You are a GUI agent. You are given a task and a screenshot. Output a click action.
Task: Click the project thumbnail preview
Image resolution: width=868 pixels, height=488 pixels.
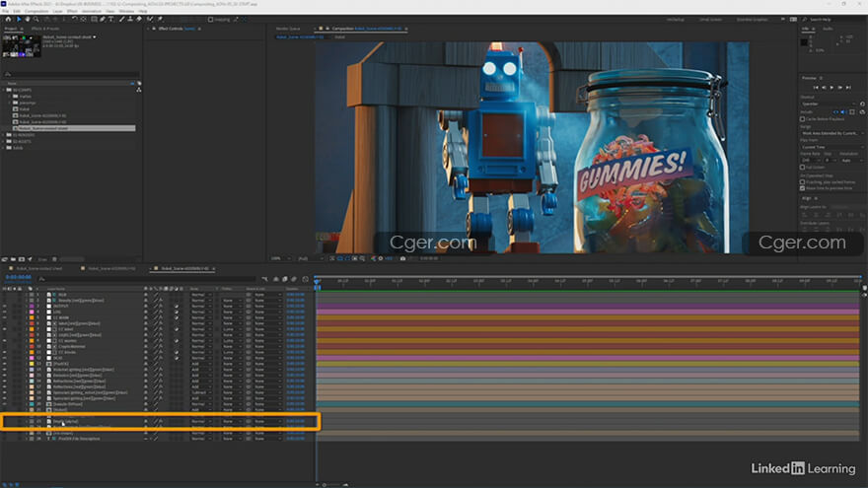[21, 46]
